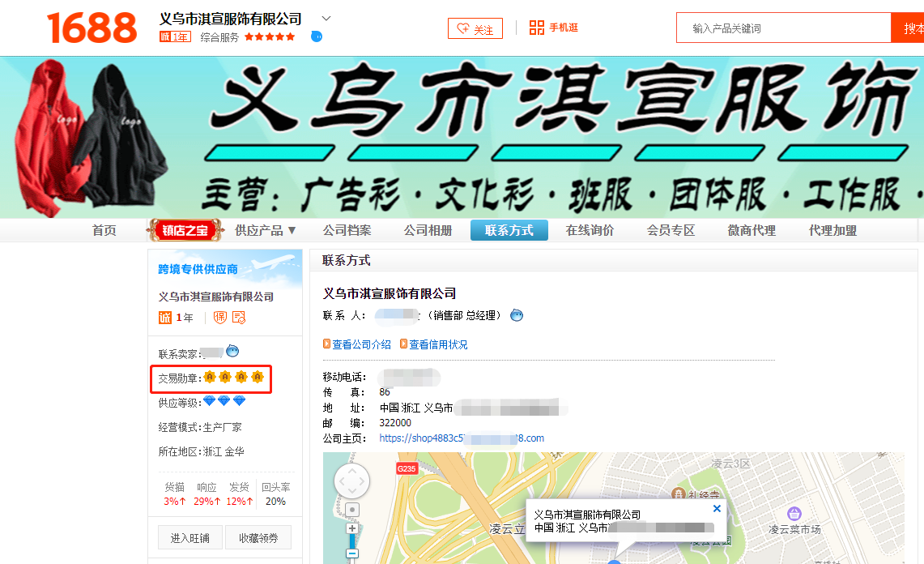This screenshot has height=564, width=924.
Task: Click header 诚信通 1年 badge
Action: 175,36
